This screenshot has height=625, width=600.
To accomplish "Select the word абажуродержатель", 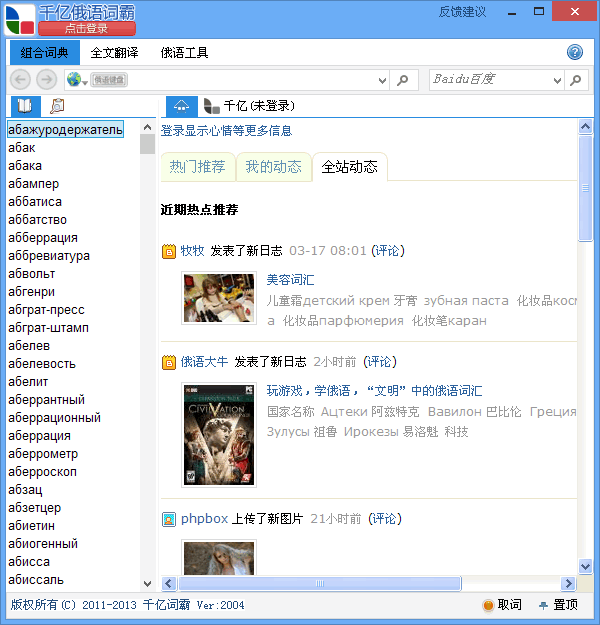I will pyautogui.click(x=65, y=130).
